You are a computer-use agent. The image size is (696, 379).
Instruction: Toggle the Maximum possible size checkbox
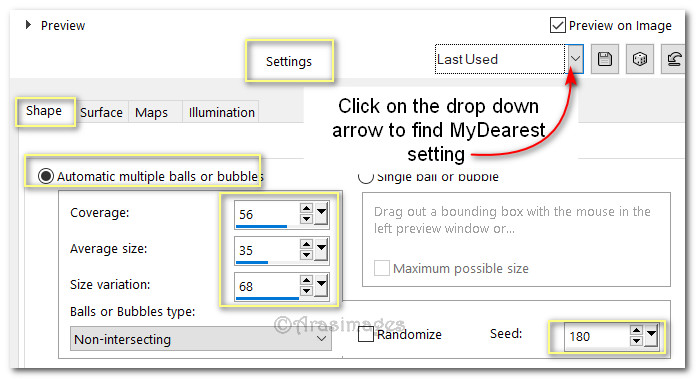[x=382, y=268]
